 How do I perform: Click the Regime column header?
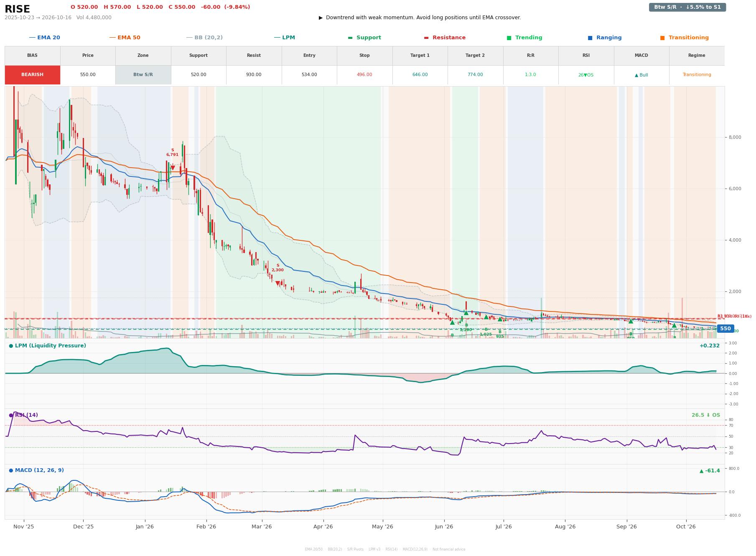point(697,56)
